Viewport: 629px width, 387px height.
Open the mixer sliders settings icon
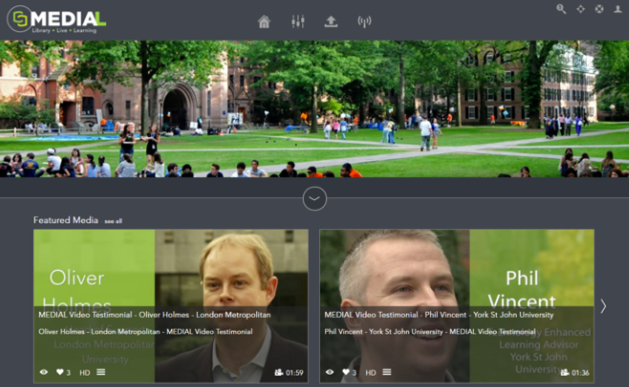tap(298, 21)
